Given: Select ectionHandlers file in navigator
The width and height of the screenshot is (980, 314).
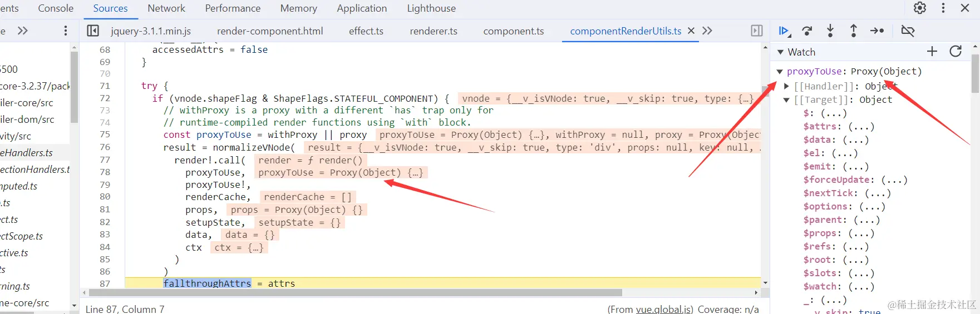Looking at the screenshot, I should coord(35,170).
